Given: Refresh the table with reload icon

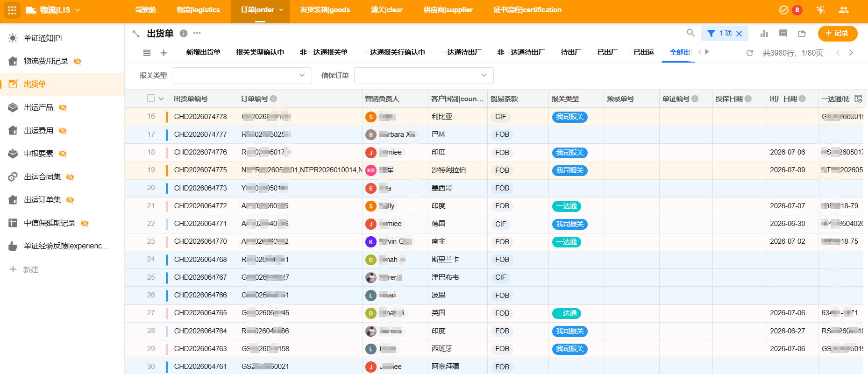Looking at the screenshot, I should pos(750,53).
